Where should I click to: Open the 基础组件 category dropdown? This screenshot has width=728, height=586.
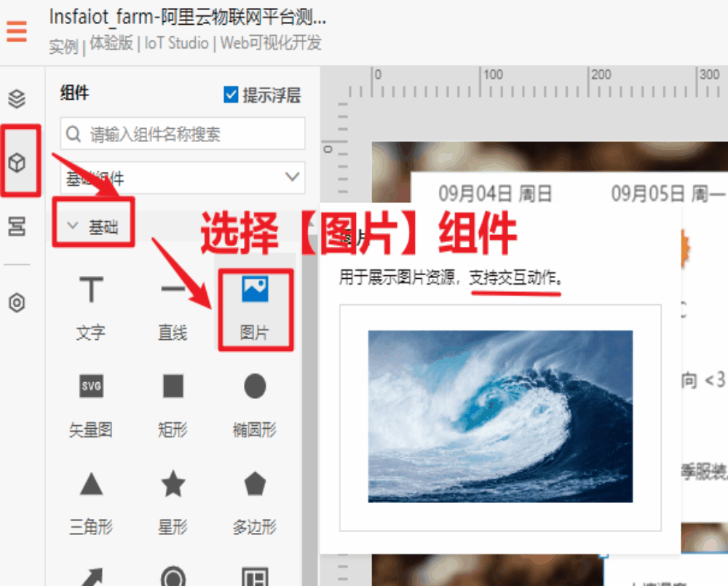tap(183, 178)
